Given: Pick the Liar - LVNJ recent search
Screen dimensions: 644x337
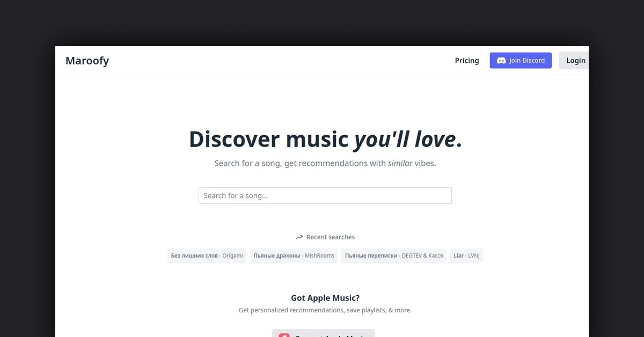Looking at the screenshot, I should click(466, 255).
